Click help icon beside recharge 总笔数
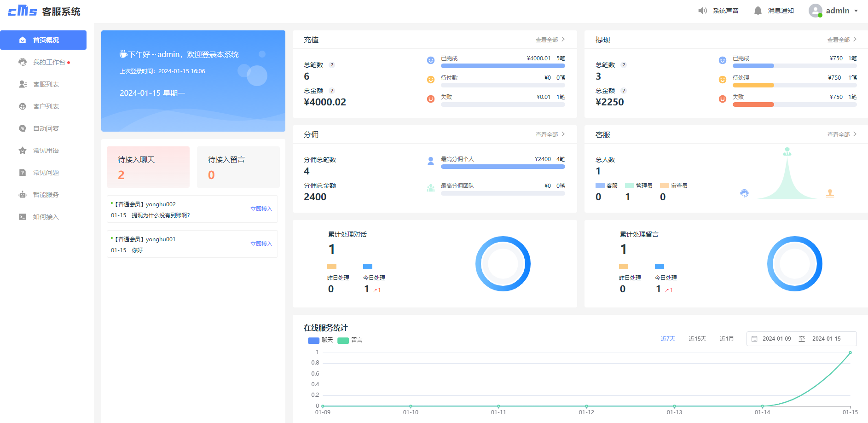Image resolution: width=868 pixels, height=423 pixels. 332,65
